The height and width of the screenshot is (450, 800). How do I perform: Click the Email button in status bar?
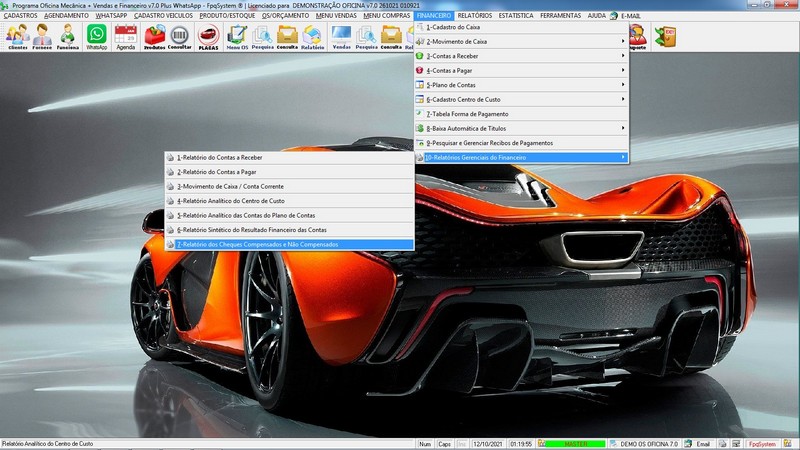click(x=702, y=443)
